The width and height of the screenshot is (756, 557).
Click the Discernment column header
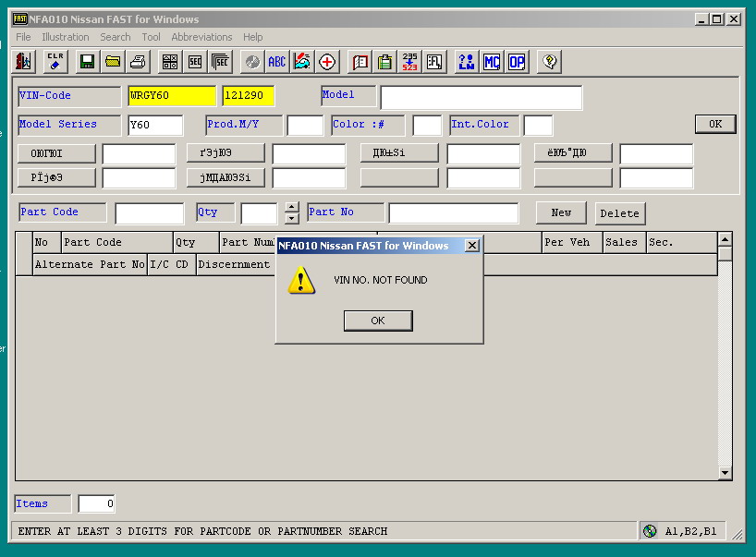point(236,264)
